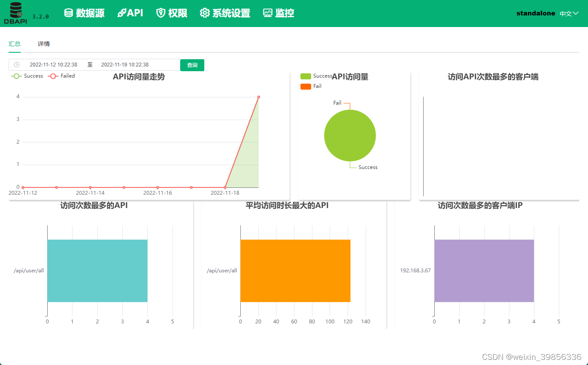Toggle the Failed series in trend legend
The width and height of the screenshot is (588, 365).
[61, 76]
